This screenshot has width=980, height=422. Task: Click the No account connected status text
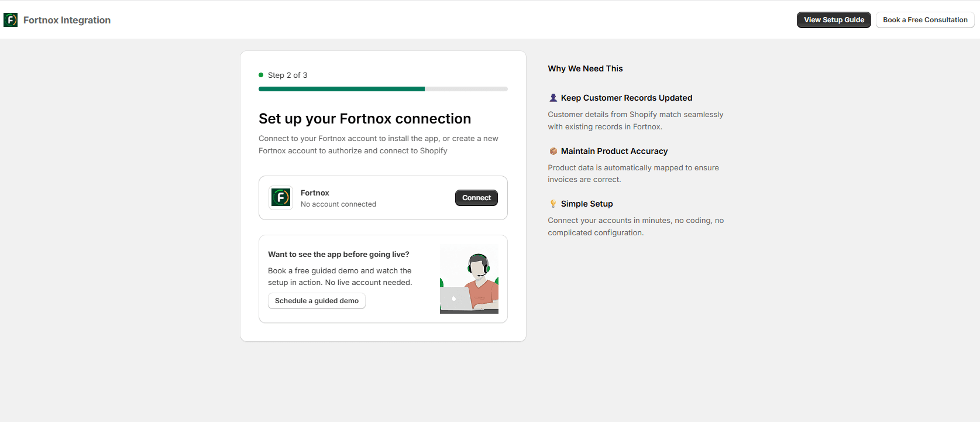(338, 204)
